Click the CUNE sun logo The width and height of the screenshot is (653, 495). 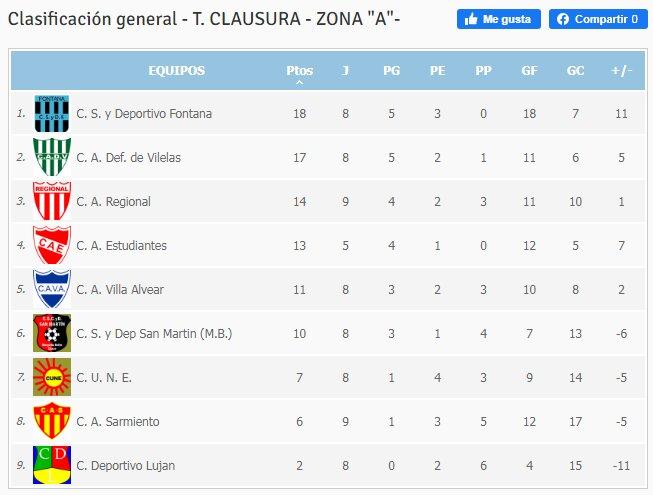52,377
